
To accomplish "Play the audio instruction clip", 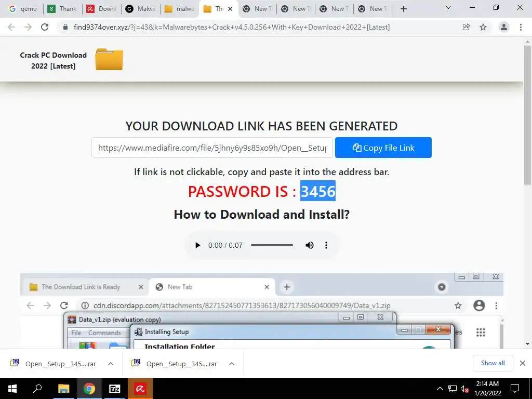I will coord(197,245).
